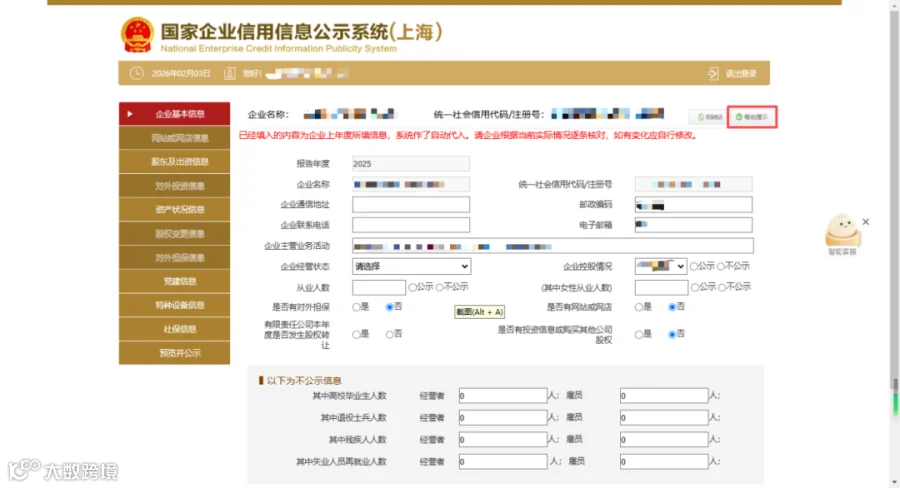Open the 企业经营状态 请选择 dropdown
This screenshot has height=488, width=900.
[412, 266]
